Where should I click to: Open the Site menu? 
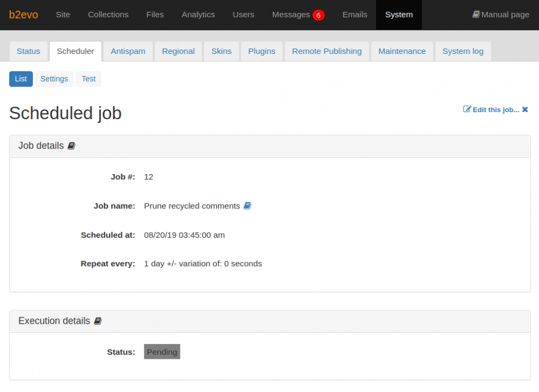[x=63, y=15]
